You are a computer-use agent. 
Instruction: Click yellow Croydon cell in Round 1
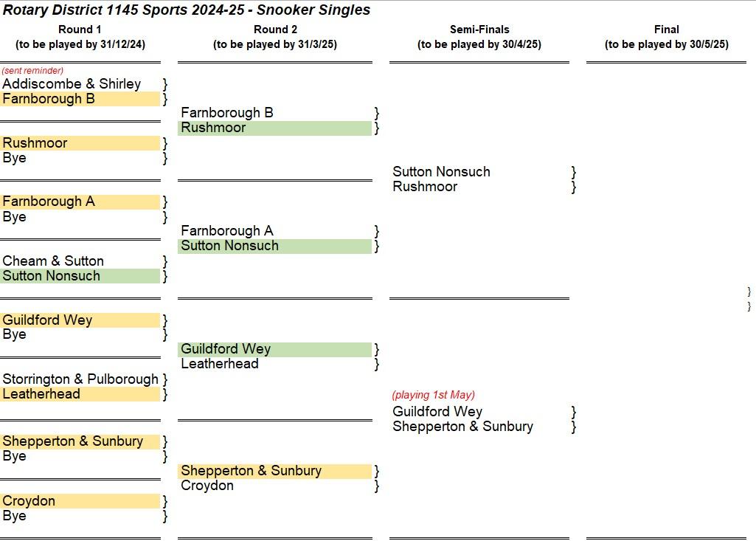[80, 501]
